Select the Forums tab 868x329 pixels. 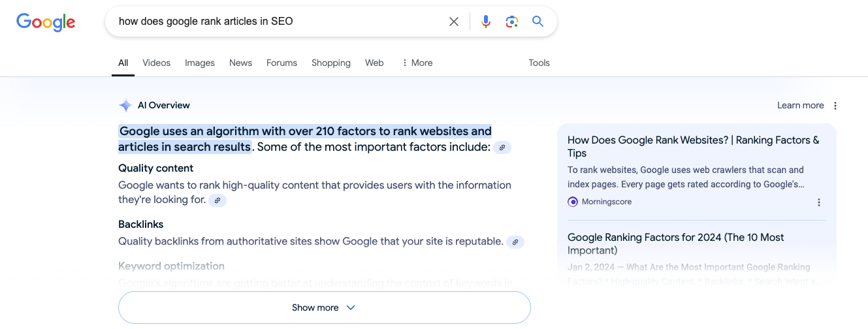[281, 63]
